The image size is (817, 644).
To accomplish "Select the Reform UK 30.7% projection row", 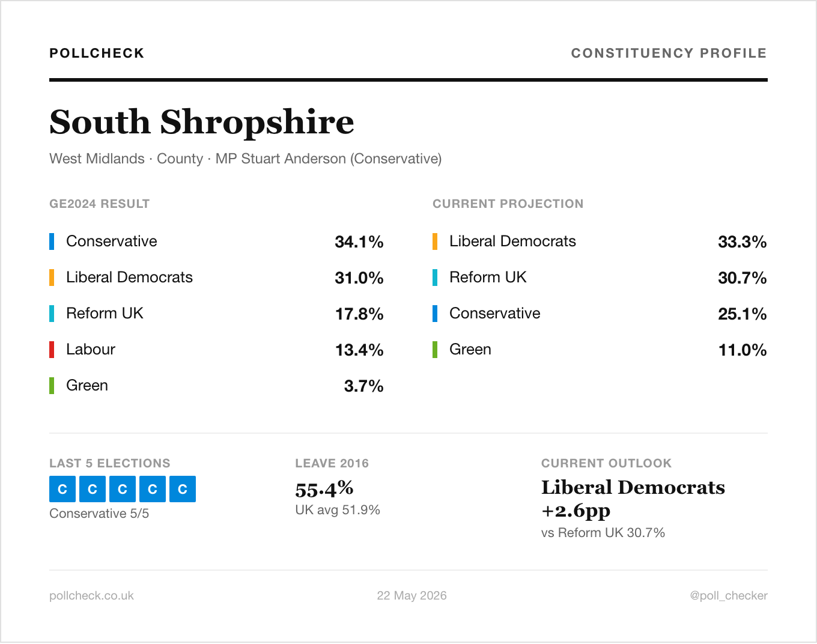I will coord(600,278).
